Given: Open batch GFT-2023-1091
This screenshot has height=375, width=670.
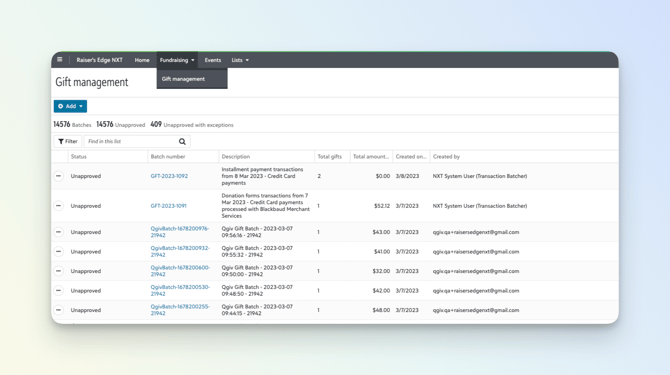Looking at the screenshot, I should 168,206.
